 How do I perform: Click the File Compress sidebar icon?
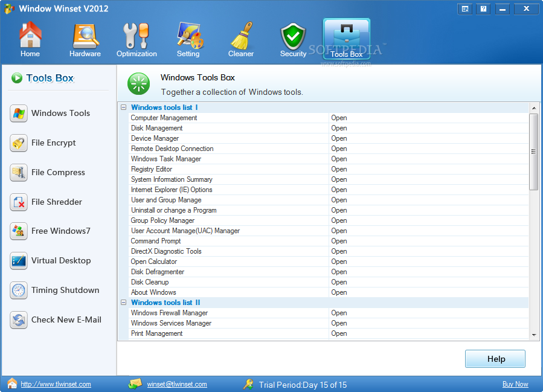19,173
